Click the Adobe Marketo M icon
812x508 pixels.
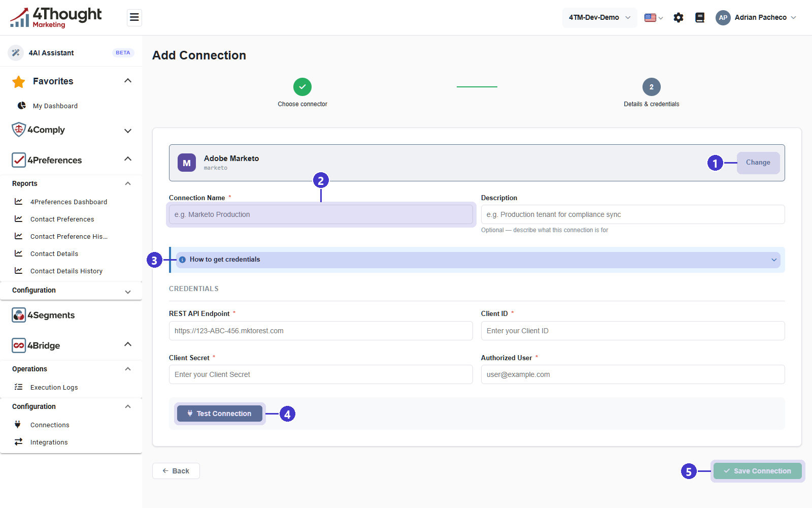tap(187, 163)
